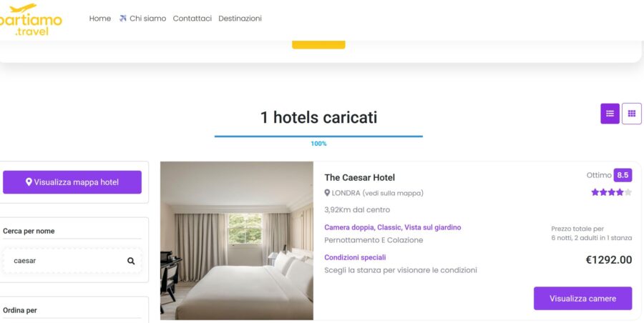
Task: Click the Camera doppia Classic room link
Action: 393,227
